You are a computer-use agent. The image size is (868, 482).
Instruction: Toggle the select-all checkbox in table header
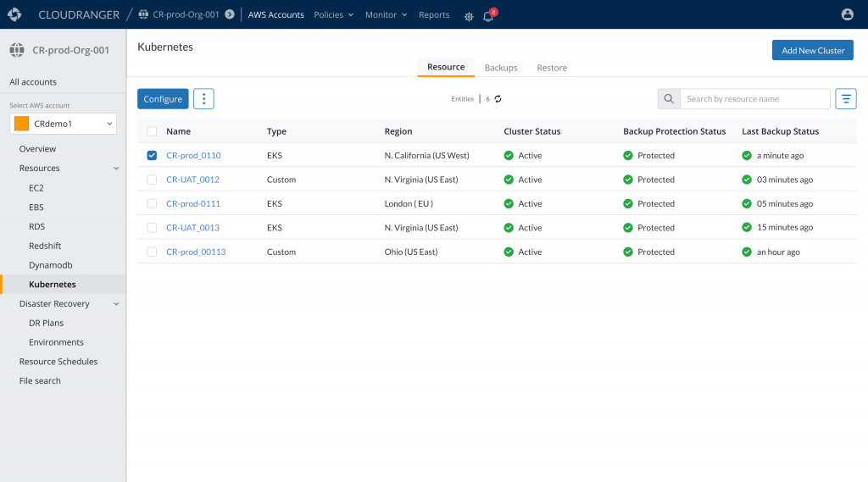tap(152, 131)
